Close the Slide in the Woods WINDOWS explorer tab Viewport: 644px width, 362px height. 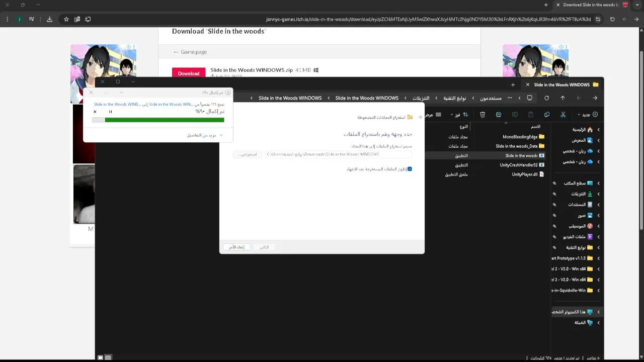click(x=527, y=85)
